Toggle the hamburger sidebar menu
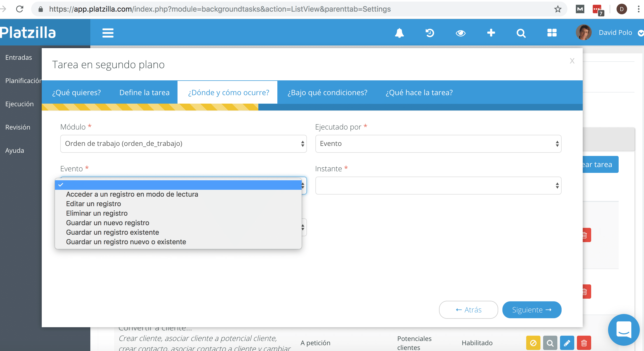Screen dimensions: 644x351 [108, 33]
